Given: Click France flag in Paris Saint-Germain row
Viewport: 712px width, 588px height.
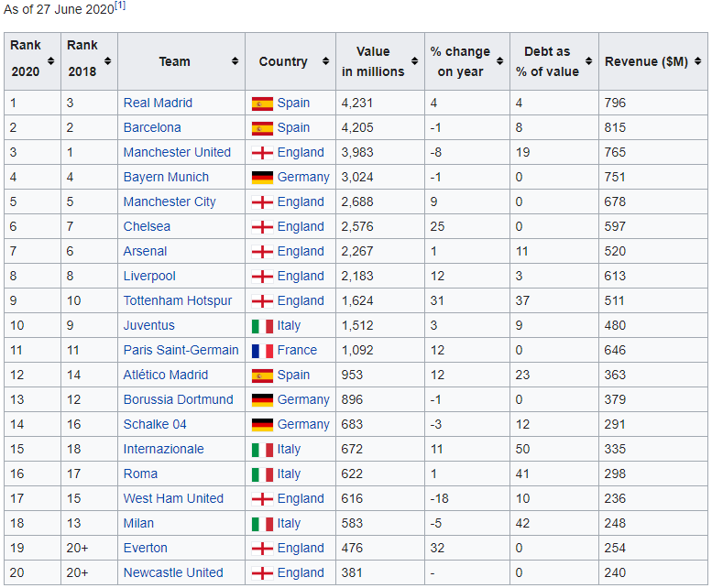Looking at the screenshot, I should [x=262, y=351].
